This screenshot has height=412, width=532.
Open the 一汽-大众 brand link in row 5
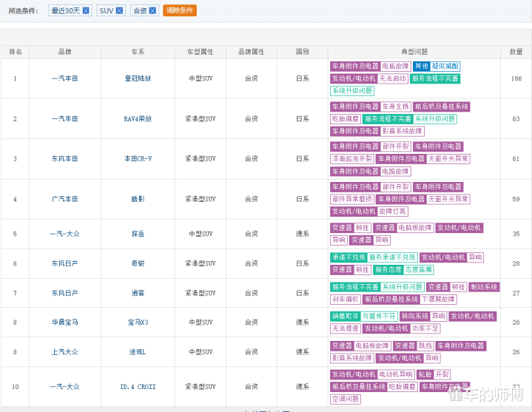click(65, 234)
